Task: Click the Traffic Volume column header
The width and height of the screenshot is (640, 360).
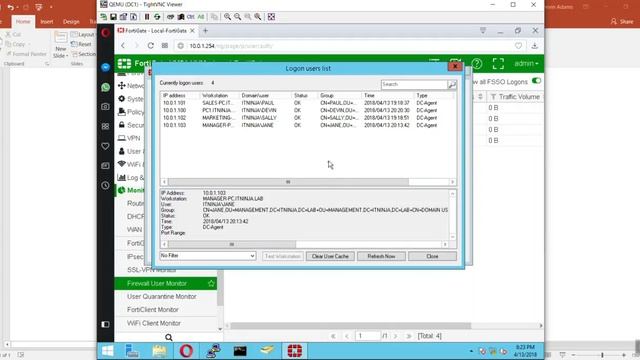Action: [x=516, y=97]
